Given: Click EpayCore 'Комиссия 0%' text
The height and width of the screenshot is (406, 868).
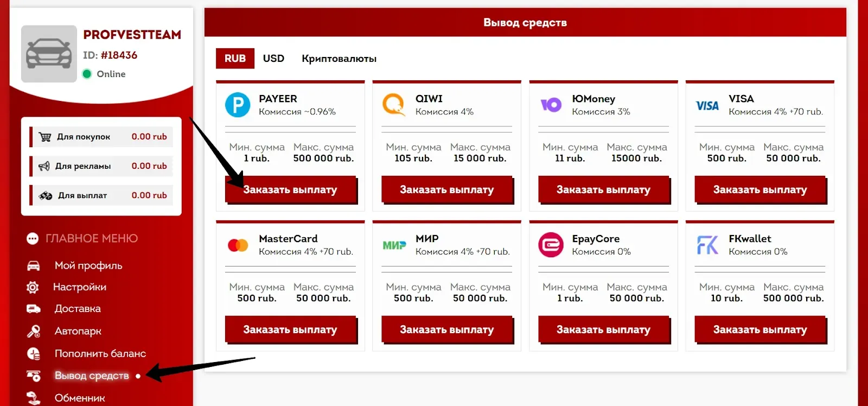Looking at the screenshot, I should [x=601, y=252].
